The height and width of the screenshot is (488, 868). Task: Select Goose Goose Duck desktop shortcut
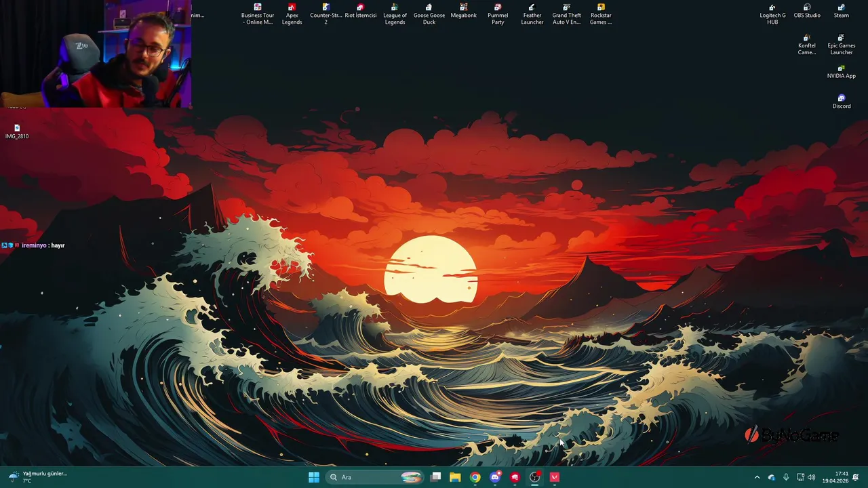pyautogui.click(x=429, y=14)
